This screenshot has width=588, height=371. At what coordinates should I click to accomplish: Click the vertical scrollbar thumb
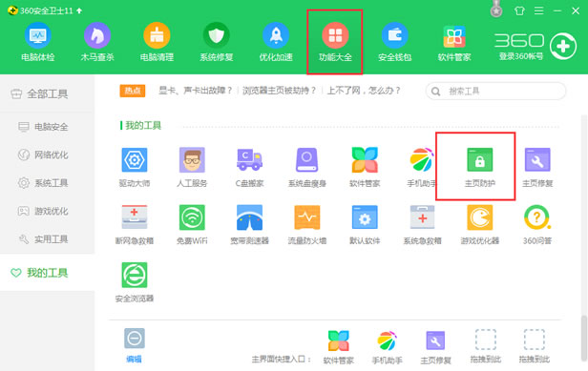coord(583,338)
